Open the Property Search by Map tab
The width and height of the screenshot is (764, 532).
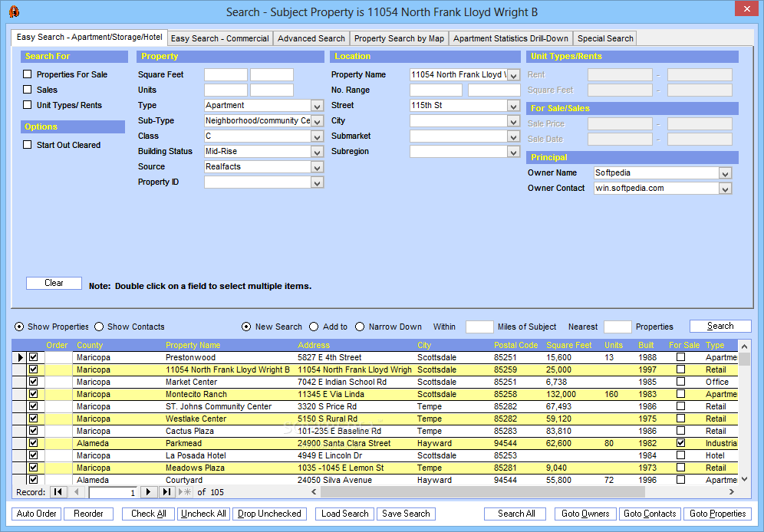[399, 38]
